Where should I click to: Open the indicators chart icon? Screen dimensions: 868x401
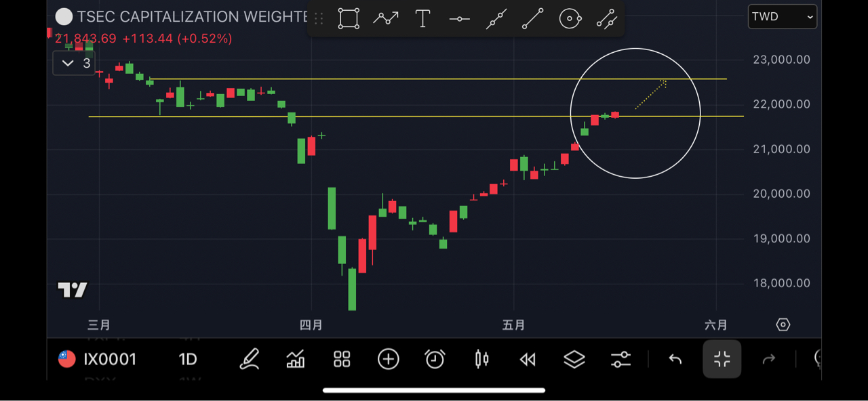(296, 359)
